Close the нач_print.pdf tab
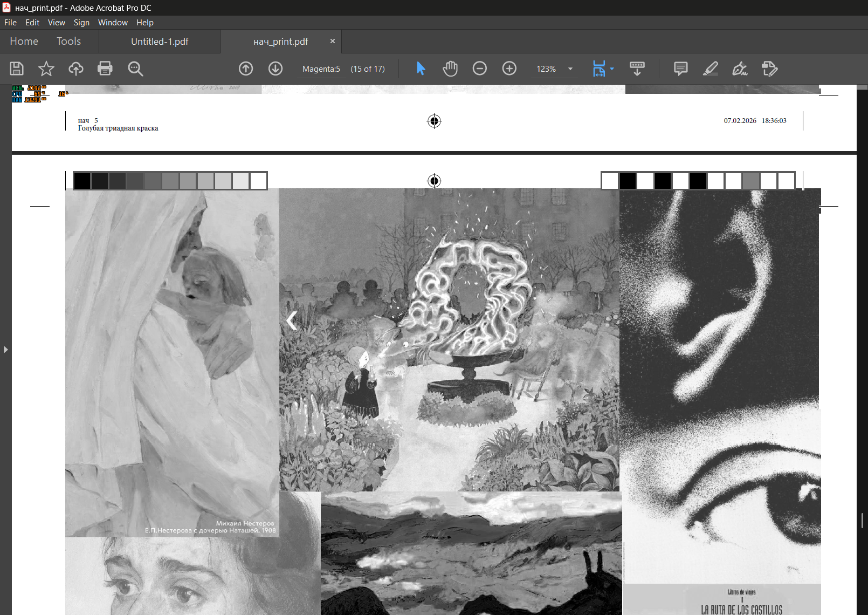 333,41
